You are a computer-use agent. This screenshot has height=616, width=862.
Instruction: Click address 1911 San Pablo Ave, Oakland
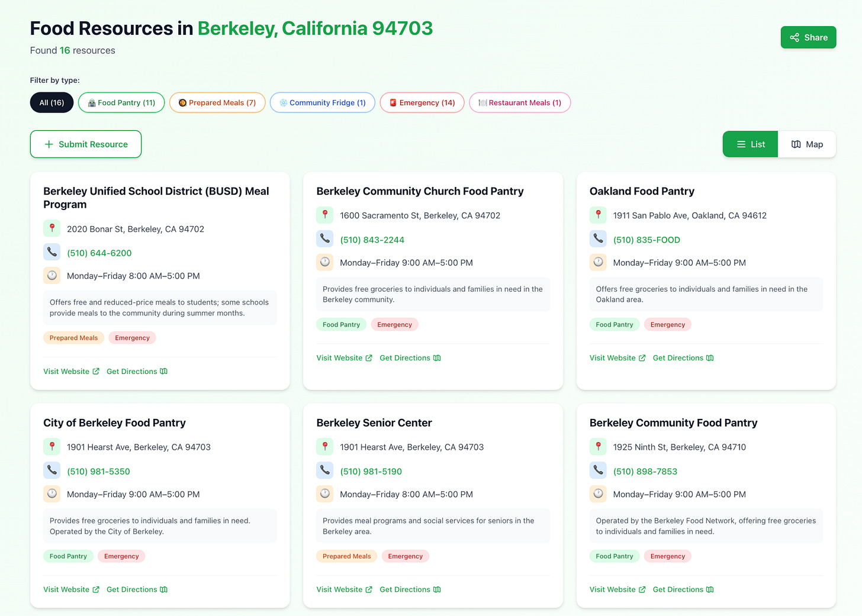click(x=690, y=215)
